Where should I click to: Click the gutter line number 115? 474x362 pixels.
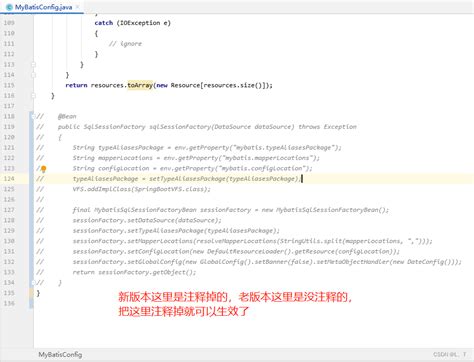(x=9, y=85)
